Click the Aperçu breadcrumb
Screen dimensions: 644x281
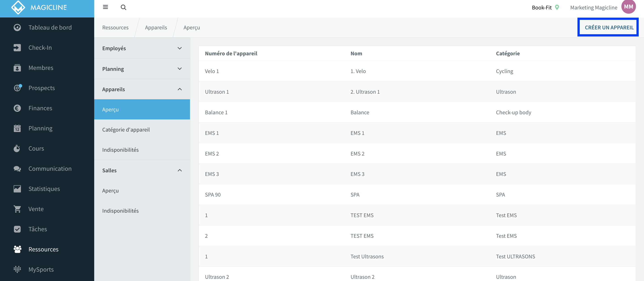click(x=192, y=28)
